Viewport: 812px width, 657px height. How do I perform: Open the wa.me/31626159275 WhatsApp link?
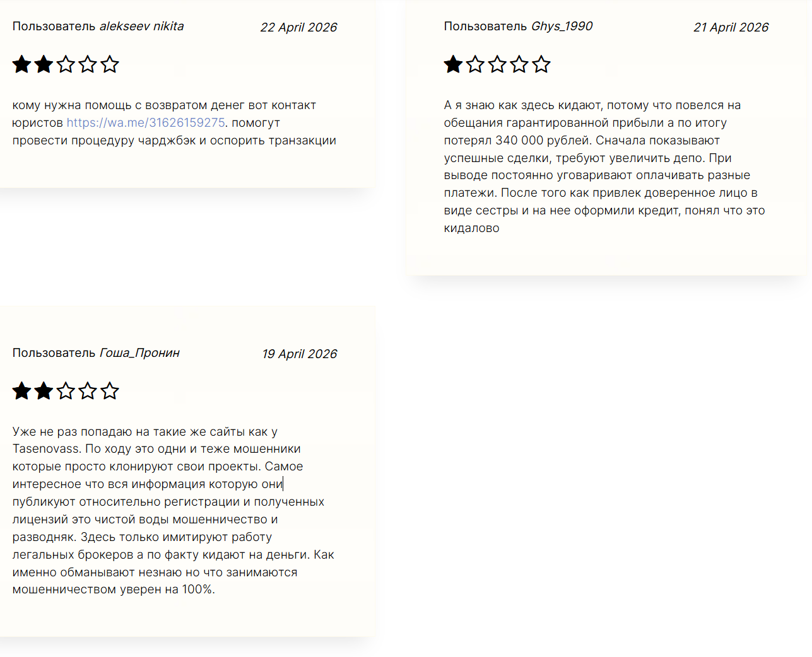pos(146,123)
